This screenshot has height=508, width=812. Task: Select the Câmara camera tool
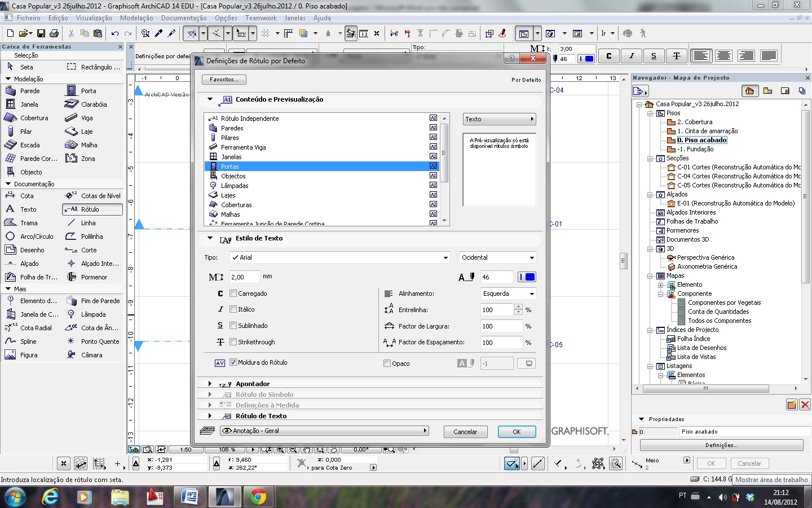click(x=92, y=355)
